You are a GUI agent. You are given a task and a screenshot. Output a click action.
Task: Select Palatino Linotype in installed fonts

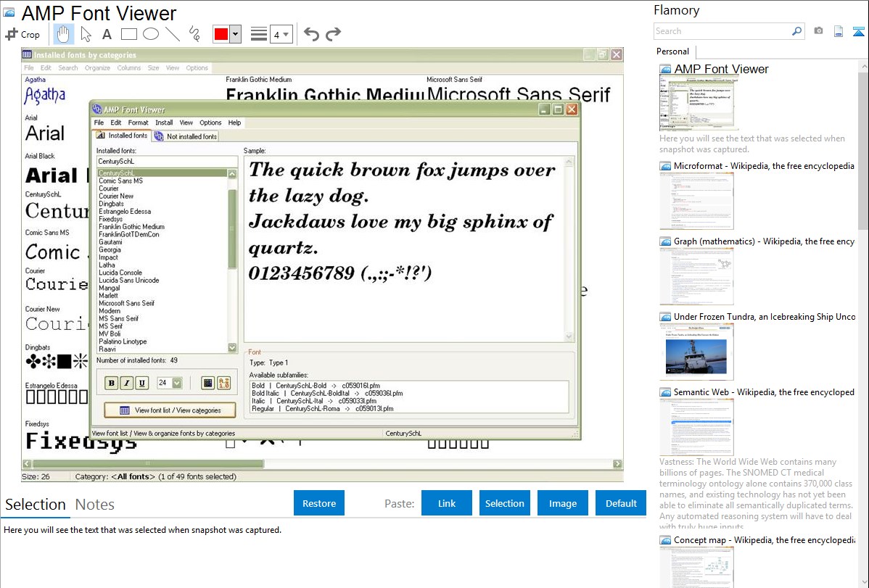click(123, 341)
